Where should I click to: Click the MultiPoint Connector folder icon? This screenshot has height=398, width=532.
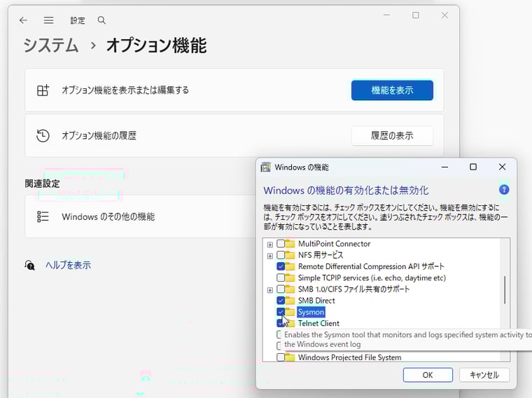click(x=290, y=243)
